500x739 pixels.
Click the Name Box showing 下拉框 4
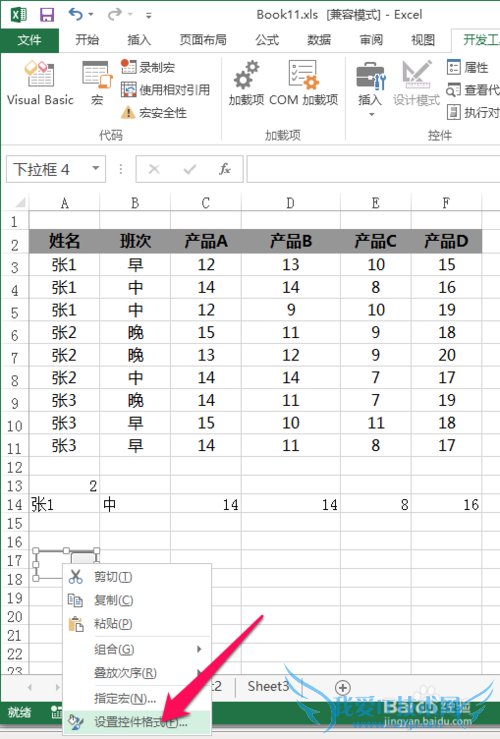pos(49,169)
